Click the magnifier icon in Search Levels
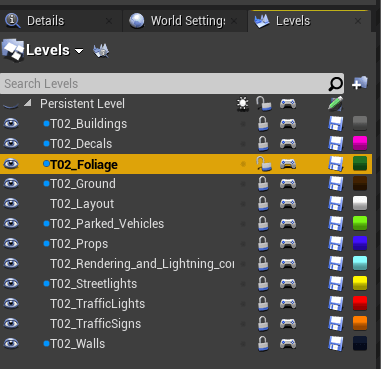Viewport: 381px width, 369px height. coord(335,84)
